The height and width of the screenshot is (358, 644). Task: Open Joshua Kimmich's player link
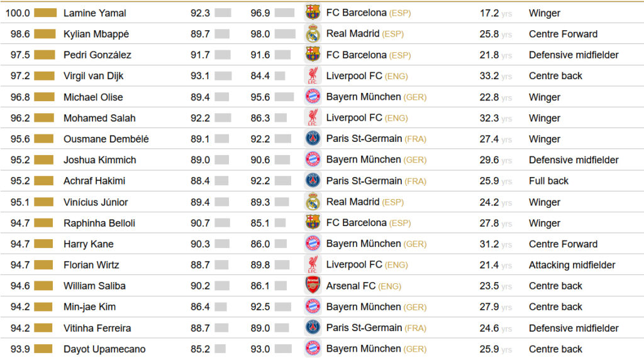pos(99,160)
